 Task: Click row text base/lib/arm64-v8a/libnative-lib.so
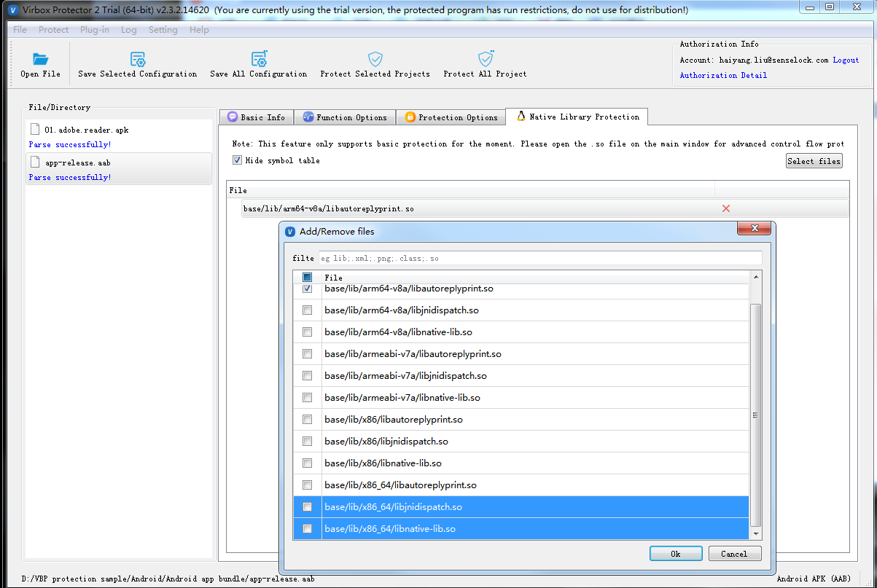point(398,332)
